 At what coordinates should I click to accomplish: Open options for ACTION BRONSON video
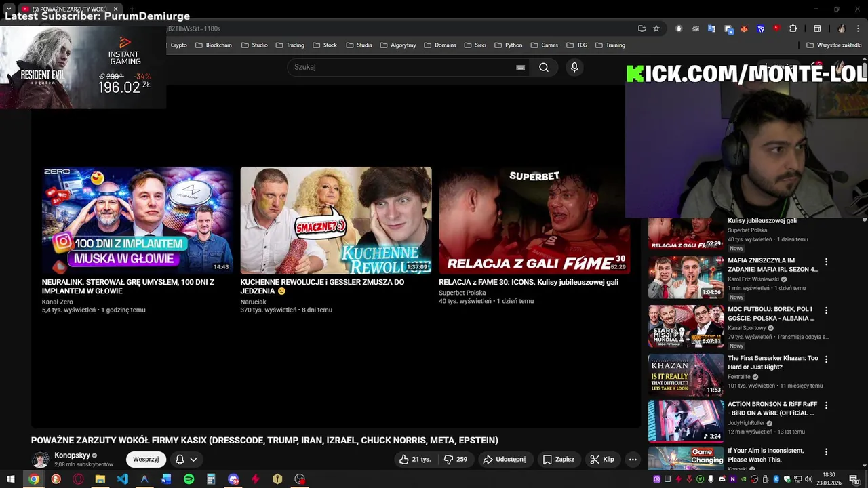[826, 405]
